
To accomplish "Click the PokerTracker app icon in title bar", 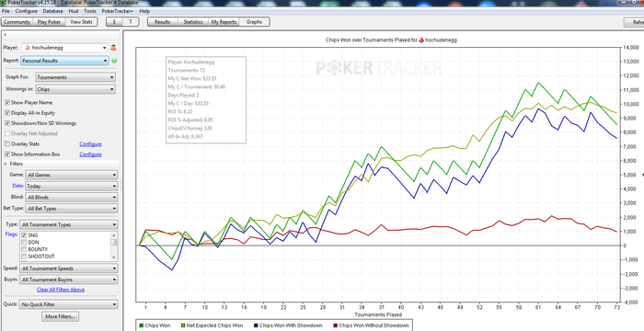I will click(4, 3).
